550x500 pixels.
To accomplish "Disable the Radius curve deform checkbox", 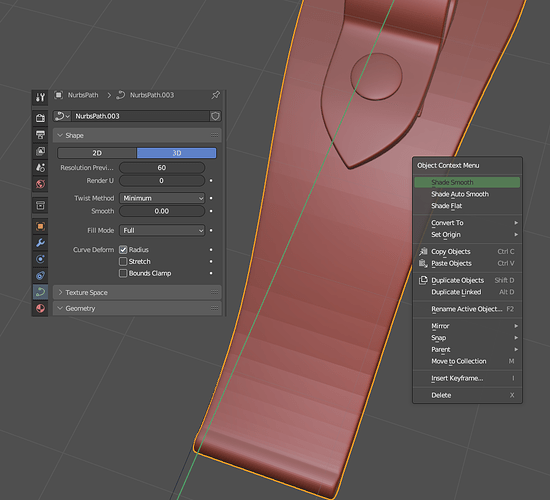I will 123,250.
